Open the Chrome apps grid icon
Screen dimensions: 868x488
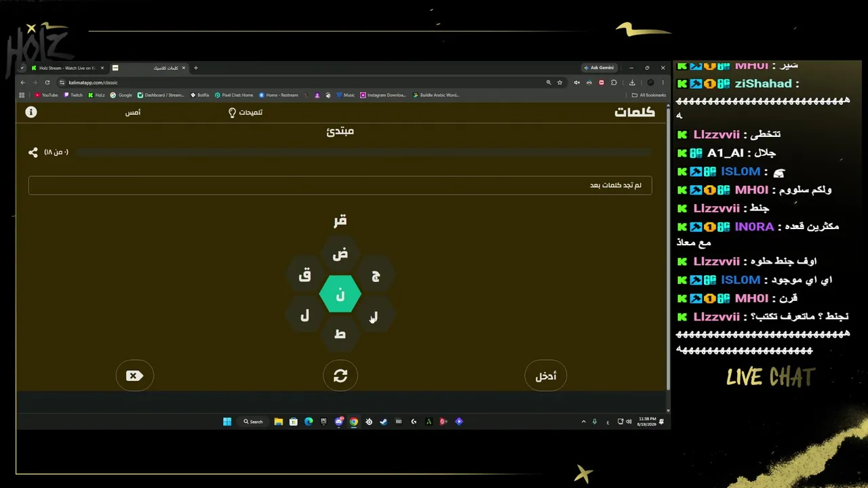[22, 96]
